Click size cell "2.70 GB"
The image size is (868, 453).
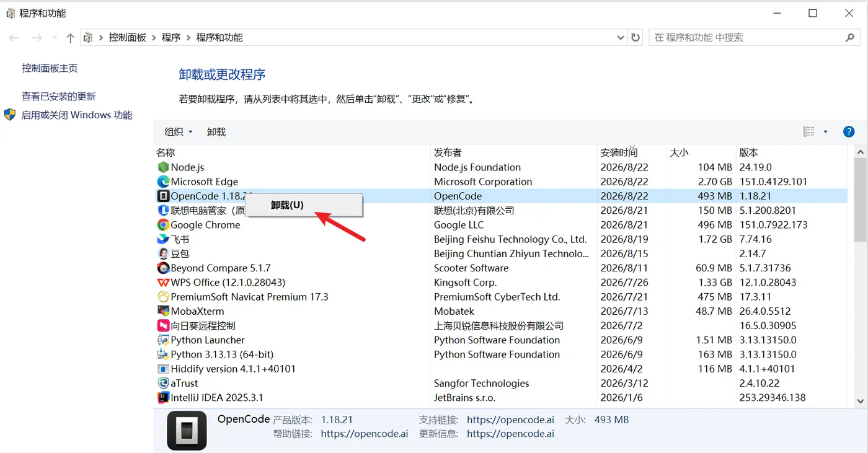(715, 182)
